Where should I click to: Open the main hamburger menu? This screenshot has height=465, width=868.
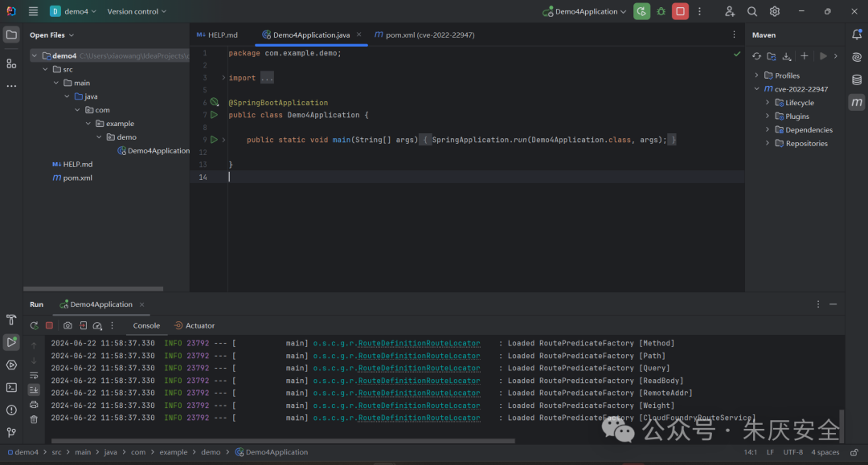pyautogui.click(x=33, y=11)
